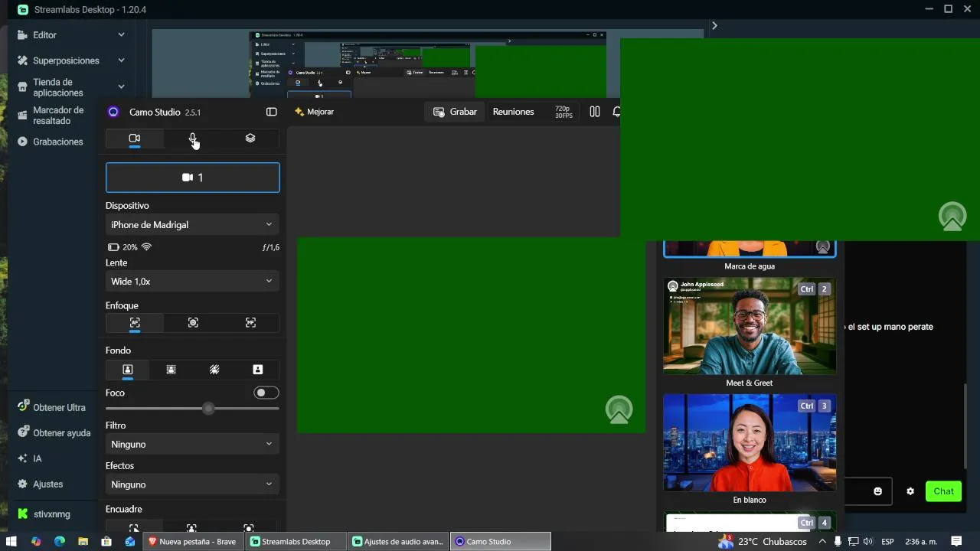Open Windows notification center

pos(956,541)
